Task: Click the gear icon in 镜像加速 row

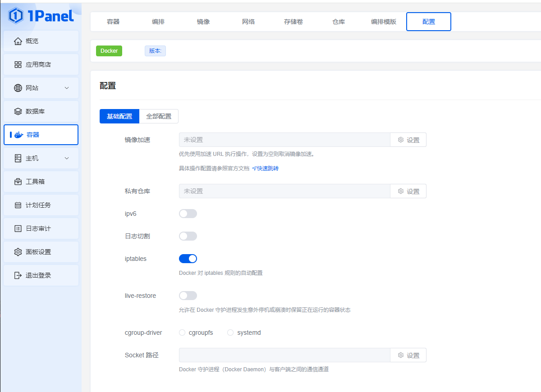Action: [400, 140]
